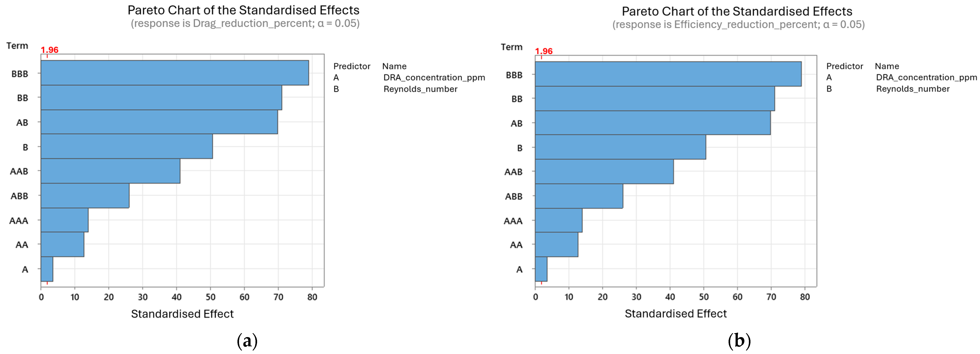Screen dimensions: 980x354
Task: Click the 80 tick label on right chart's axis
Action: [x=805, y=297]
